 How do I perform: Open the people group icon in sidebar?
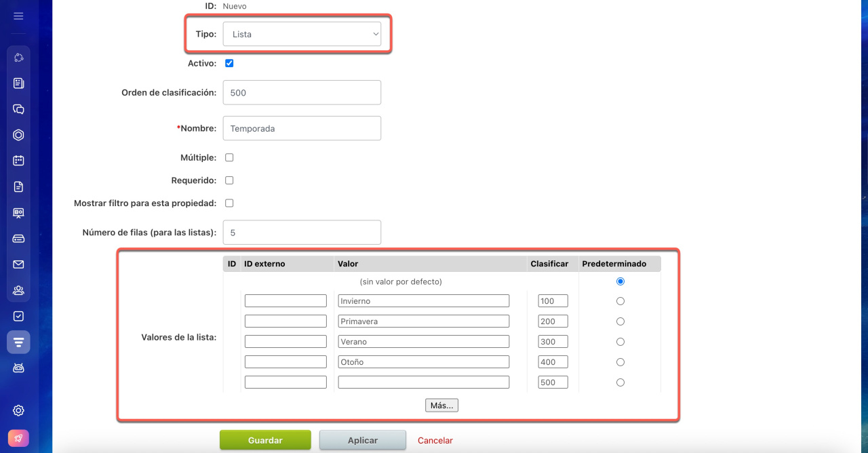tap(18, 290)
